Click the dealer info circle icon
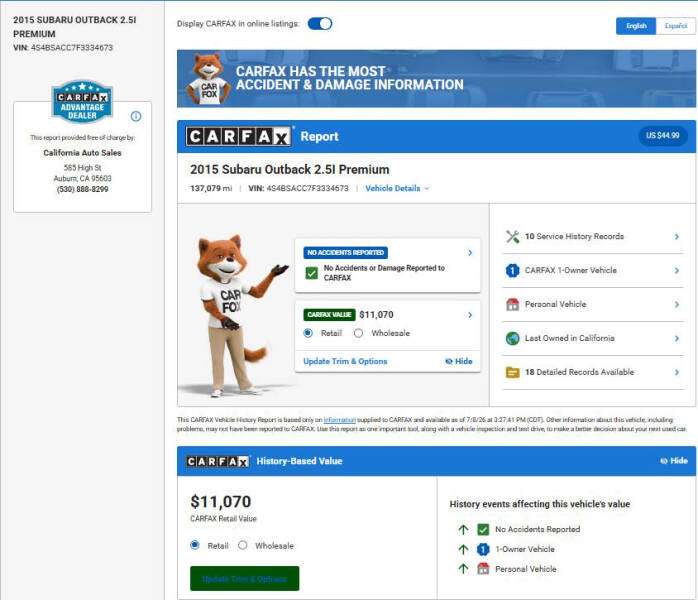The height and width of the screenshot is (600, 698). (x=136, y=117)
